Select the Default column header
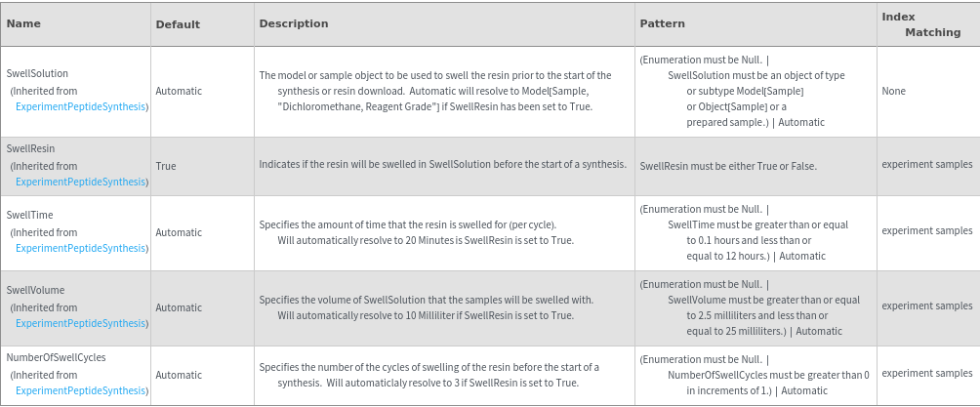This screenshot has height=407, width=980. 178,24
